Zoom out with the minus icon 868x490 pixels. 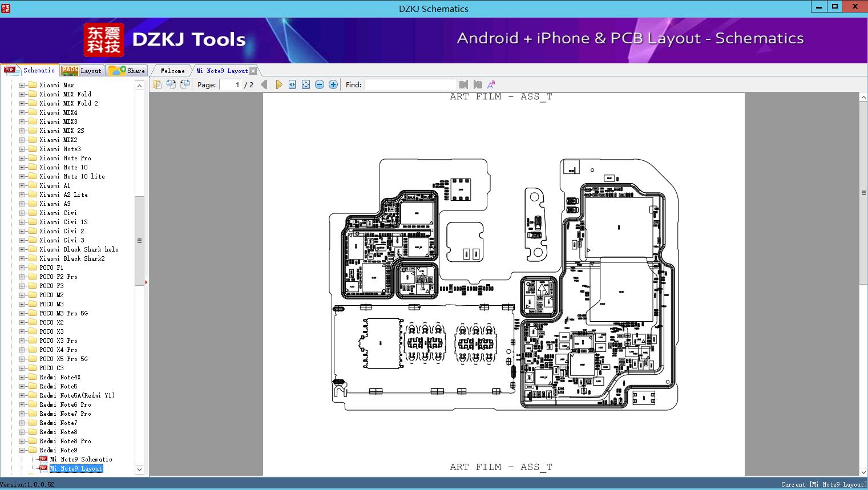(320, 84)
